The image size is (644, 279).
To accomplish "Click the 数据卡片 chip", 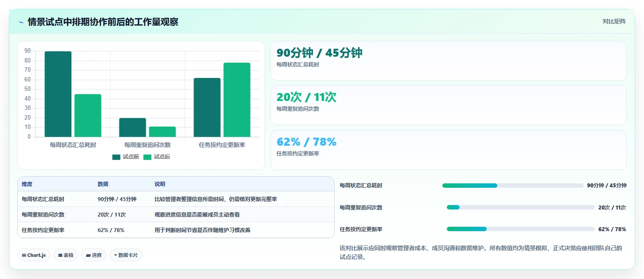I will pos(126,255).
